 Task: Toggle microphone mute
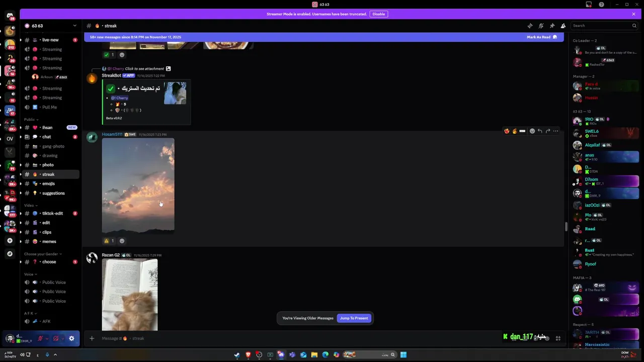click(40, 338)
